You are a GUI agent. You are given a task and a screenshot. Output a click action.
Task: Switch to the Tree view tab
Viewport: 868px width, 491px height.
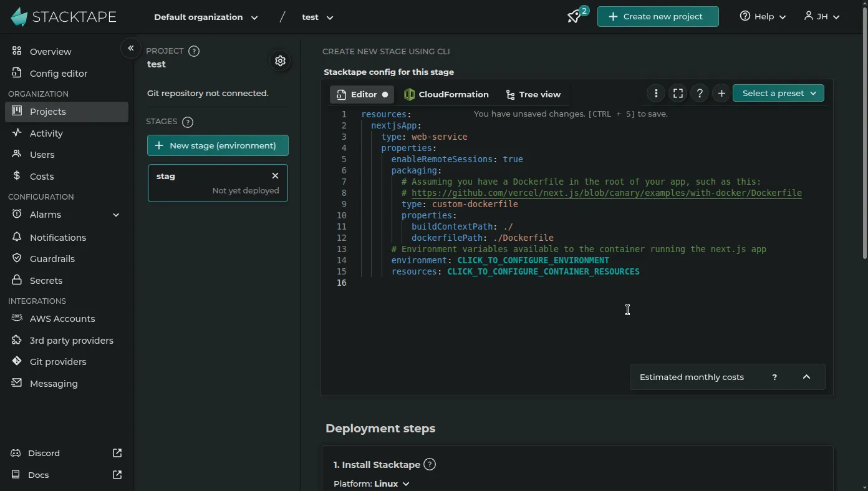pos(533,94)
